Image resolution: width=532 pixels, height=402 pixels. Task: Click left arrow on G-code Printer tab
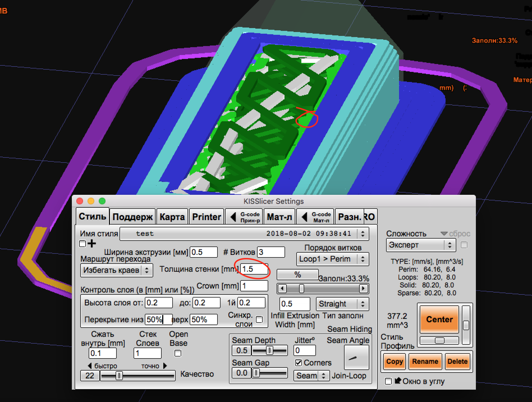pyautogui.click(x=233, y=217)
